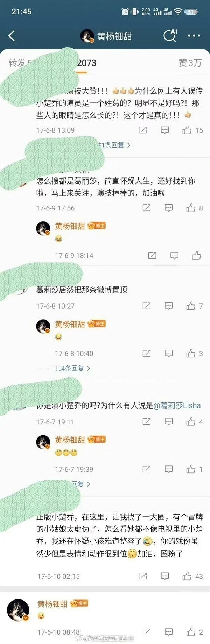Open the three-dots more options menu

tap(194, 36)
